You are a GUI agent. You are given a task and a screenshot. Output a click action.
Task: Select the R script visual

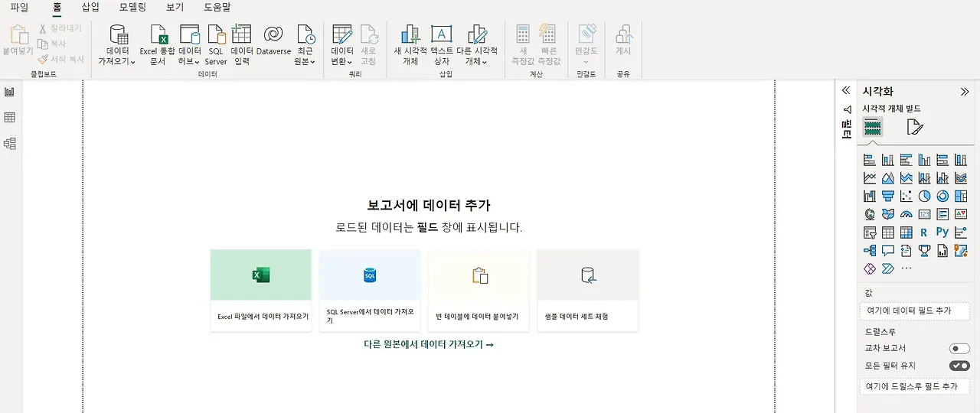924,233
